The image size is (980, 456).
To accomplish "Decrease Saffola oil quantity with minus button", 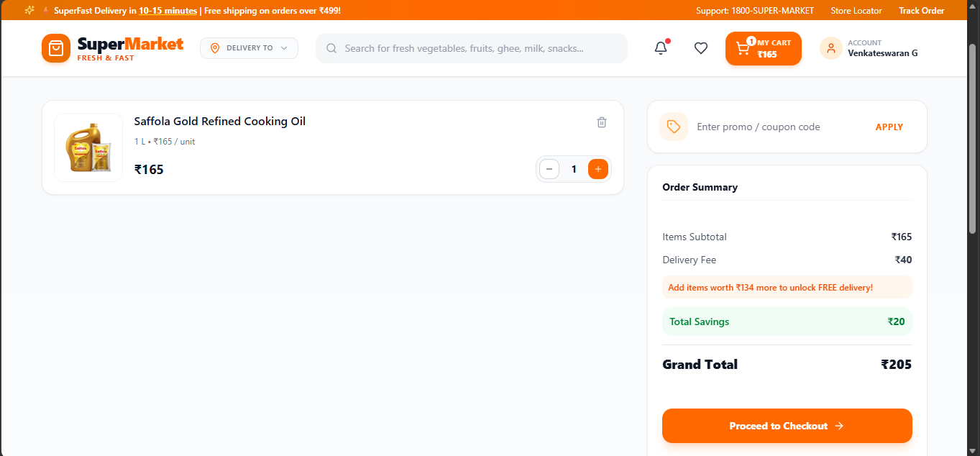I will 549,169.
